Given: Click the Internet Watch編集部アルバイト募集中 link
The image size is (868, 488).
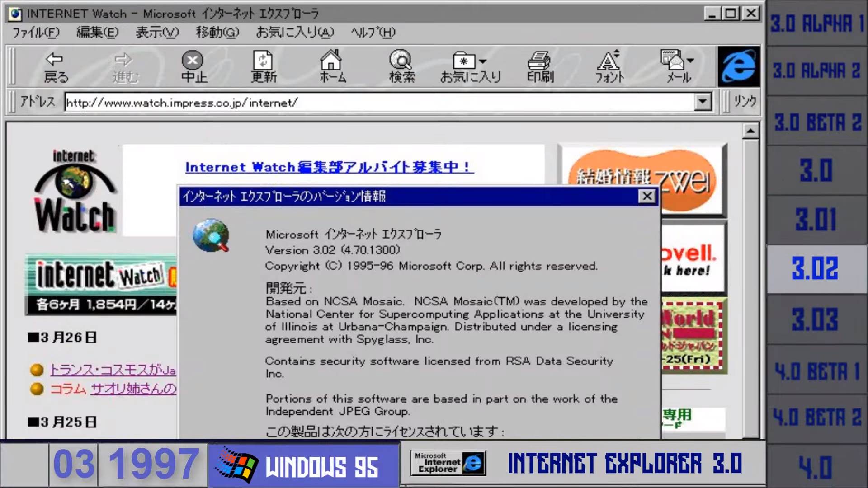Looking at the screenshot, I should point(328,167).
